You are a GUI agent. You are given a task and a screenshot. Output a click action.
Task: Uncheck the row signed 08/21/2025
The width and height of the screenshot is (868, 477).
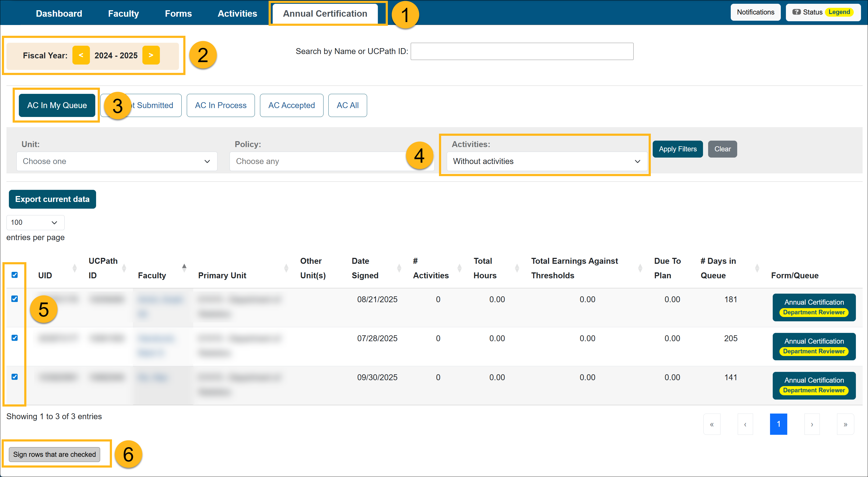click(15, 299)
